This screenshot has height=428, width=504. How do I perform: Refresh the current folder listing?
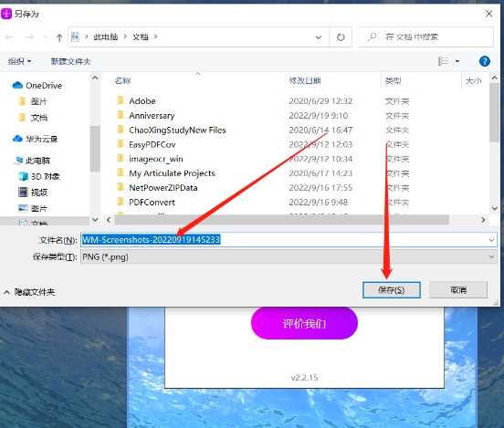point(341,37)
